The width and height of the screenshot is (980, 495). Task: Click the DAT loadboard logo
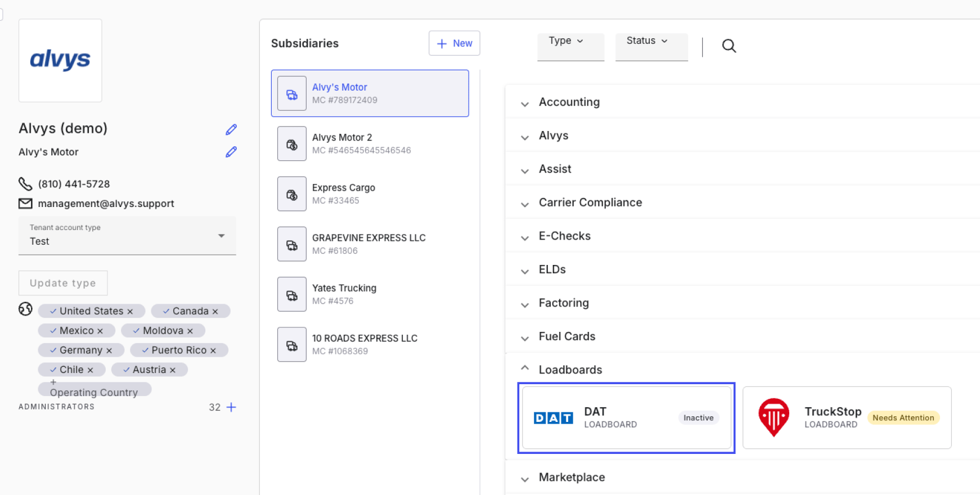pos(553,418)
